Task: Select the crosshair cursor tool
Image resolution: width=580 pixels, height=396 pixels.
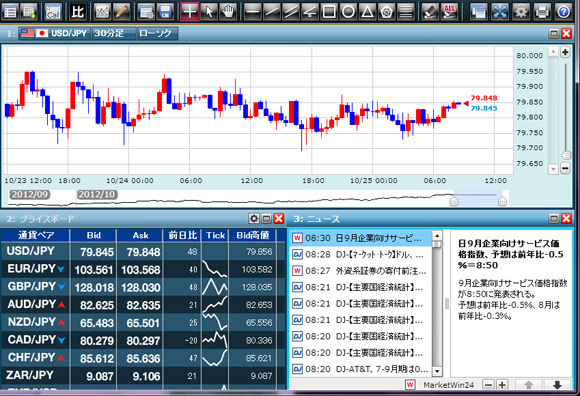Action: (x=190, y=11)
